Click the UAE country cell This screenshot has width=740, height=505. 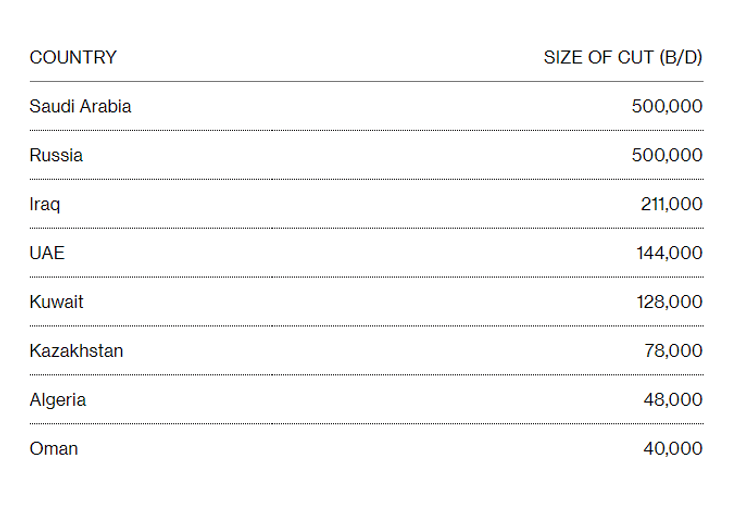pos(47,253)
